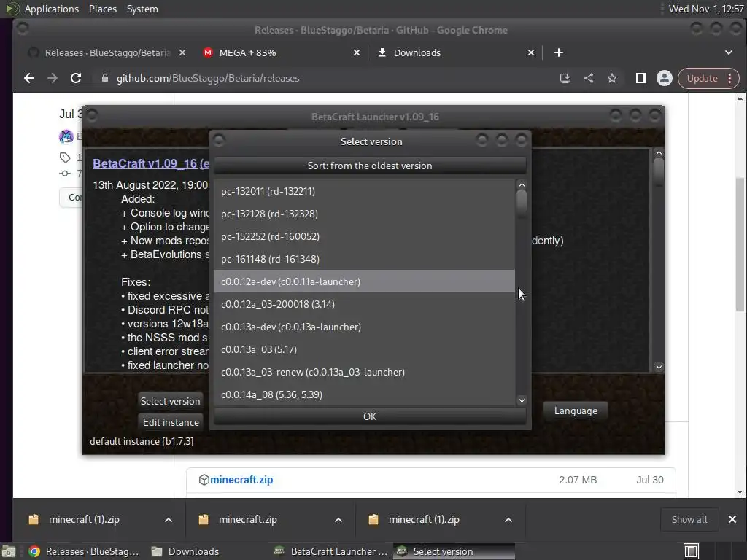Go back to the previous page in Chrome
This screenshot has width=747, height=560.
29,78
